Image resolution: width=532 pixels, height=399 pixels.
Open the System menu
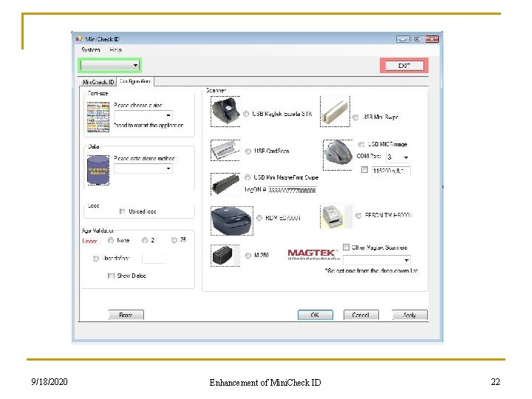click(91, 50)
